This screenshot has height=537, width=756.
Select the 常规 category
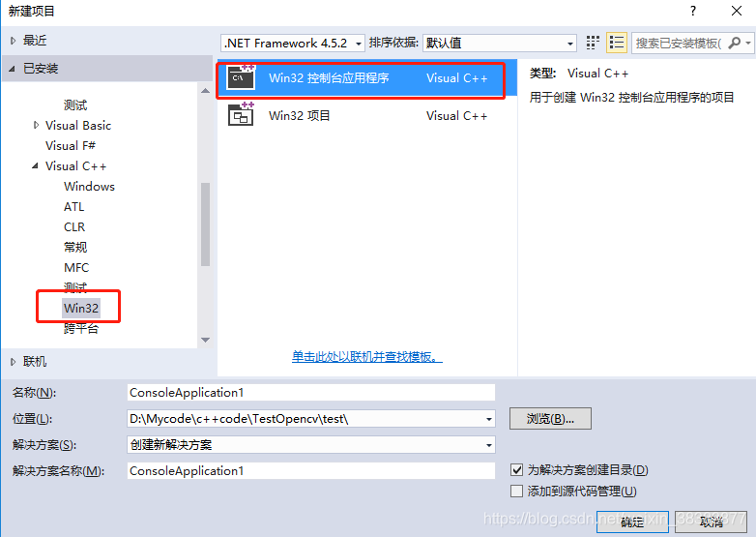coord(75,247)
